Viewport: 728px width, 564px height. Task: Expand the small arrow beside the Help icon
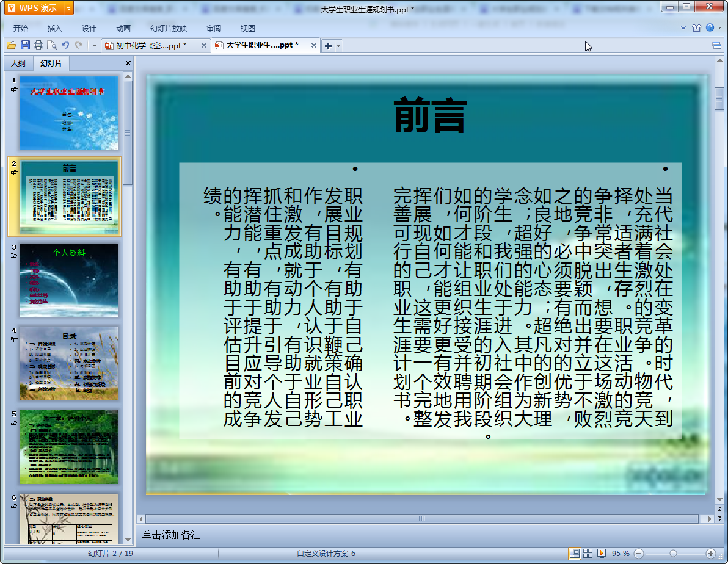click(x=719, y=28)
